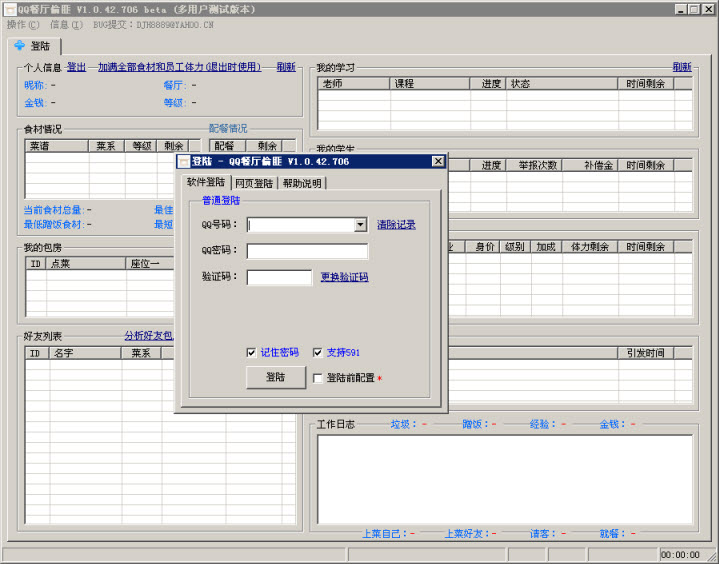This screenshot has height=564, width=719.
Task: Focus the QQ密码 input field
Action: tap(307, 251)
